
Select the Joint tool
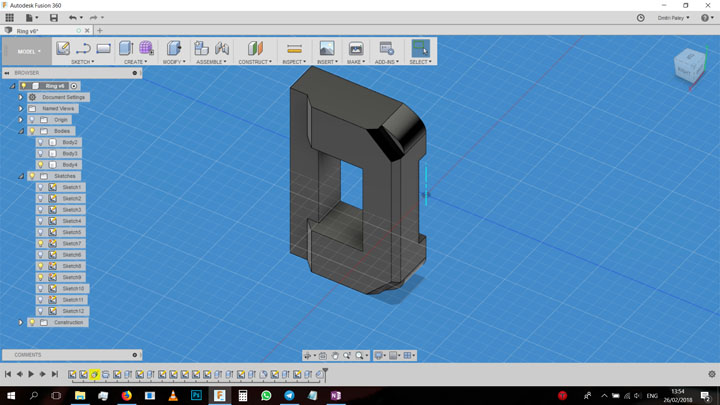tap(222, 48)
